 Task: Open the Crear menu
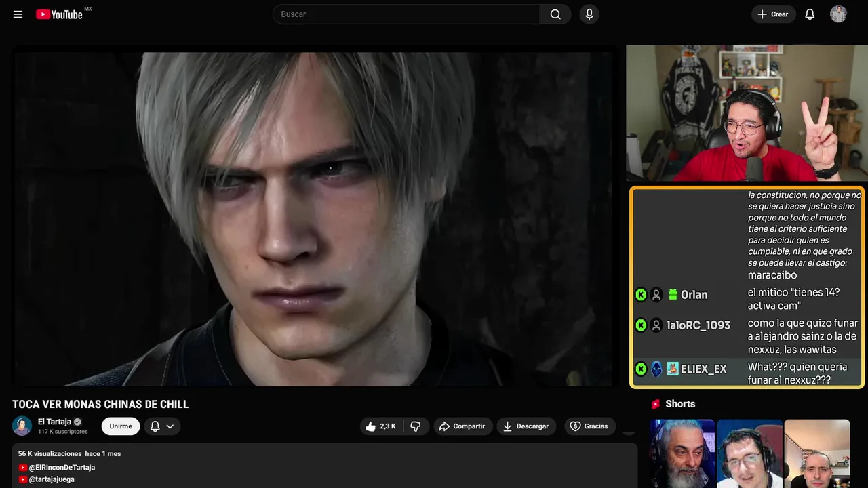pyautogui.click(x=773, y=14)
